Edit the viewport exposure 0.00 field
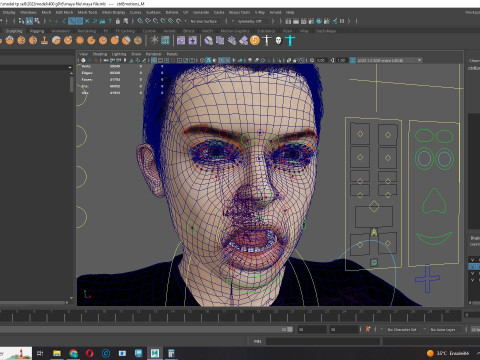Image resolution: width=480 pixels, height=360 pixels. click(321, 60)
